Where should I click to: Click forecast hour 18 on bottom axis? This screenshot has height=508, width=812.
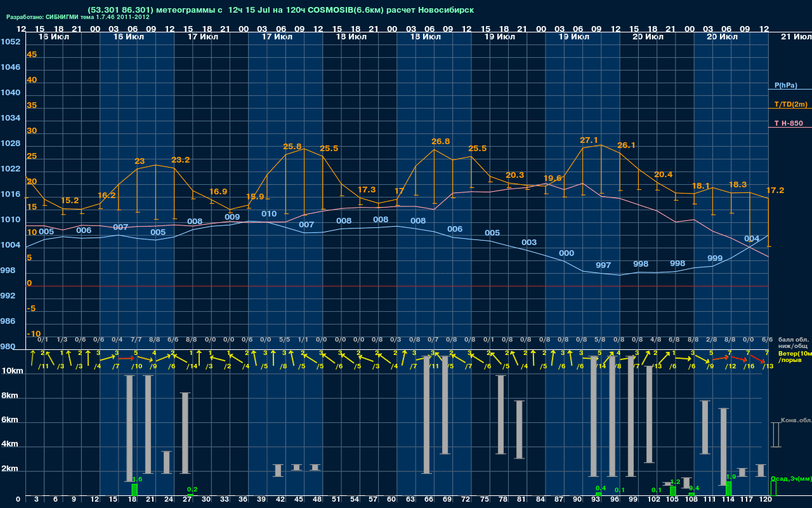click(131, 500)
